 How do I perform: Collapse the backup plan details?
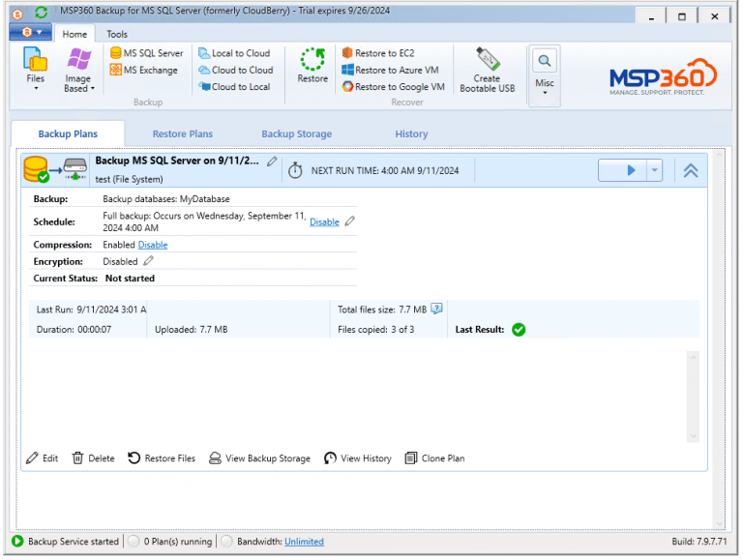click(x=691, y=170)
